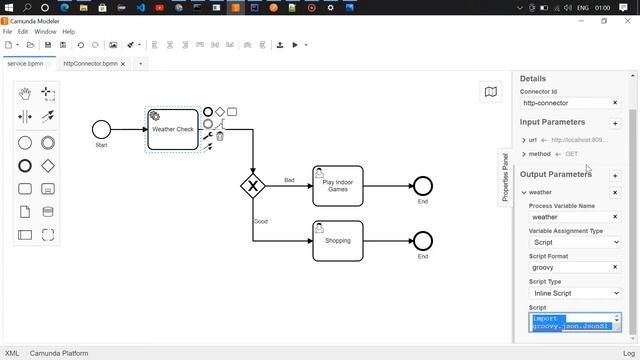
Task: Activate the Lasso selection tool
Action: tap(48, 93)
